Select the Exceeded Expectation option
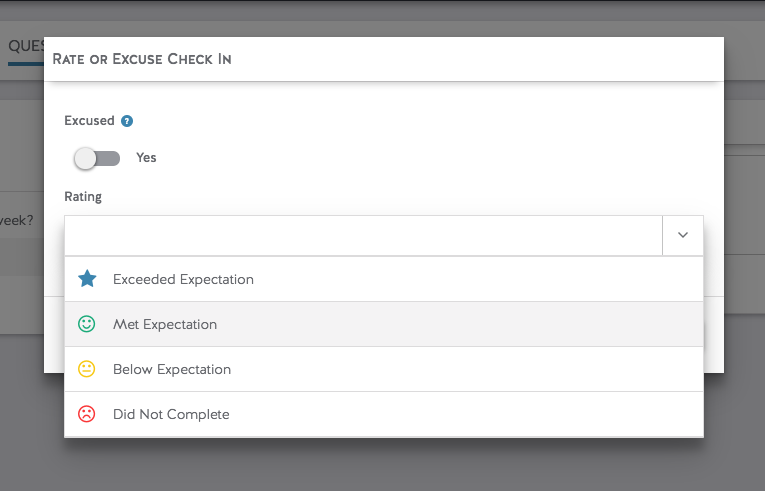The image size is (765, 491). click(x=183, y=279)
